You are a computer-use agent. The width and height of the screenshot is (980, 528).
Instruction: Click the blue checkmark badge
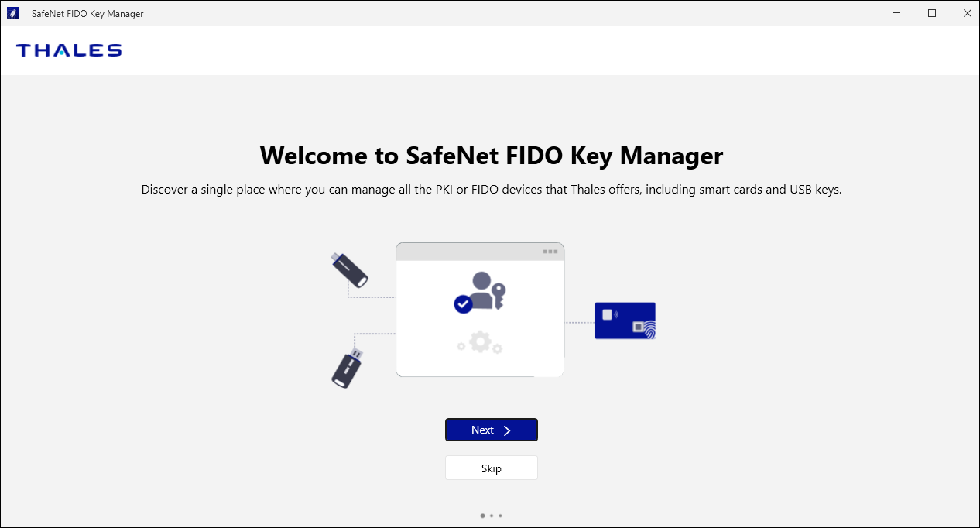click(463, 304)
